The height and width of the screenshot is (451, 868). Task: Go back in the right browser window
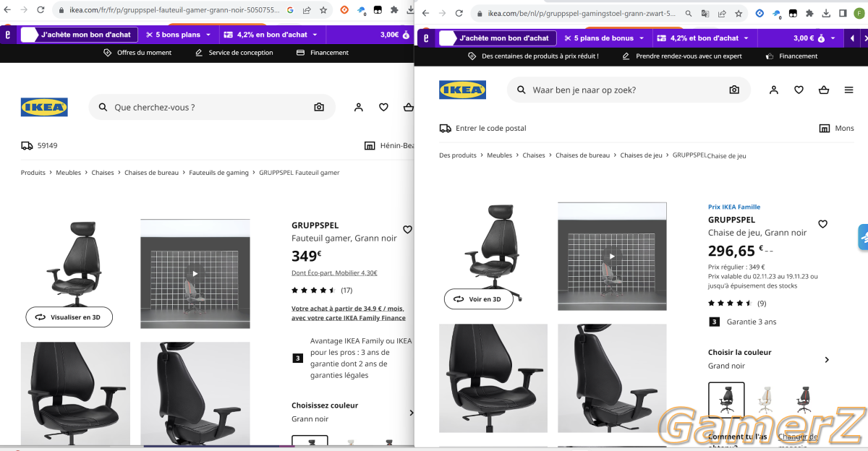(x=425, y=14)
